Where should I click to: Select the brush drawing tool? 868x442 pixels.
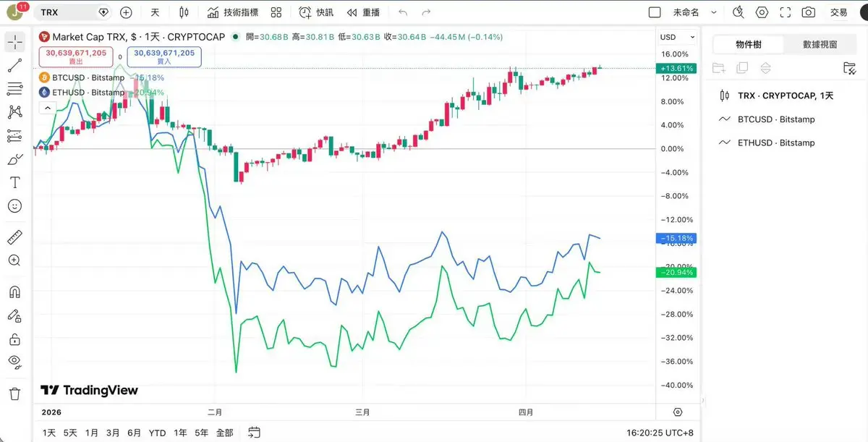pos(14,159)
